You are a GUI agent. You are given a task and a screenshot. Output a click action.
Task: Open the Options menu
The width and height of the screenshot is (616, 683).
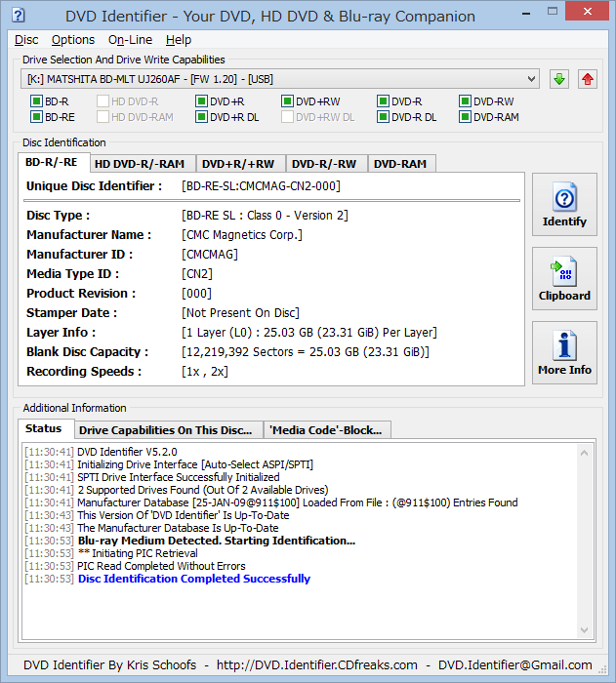[73, 40]
